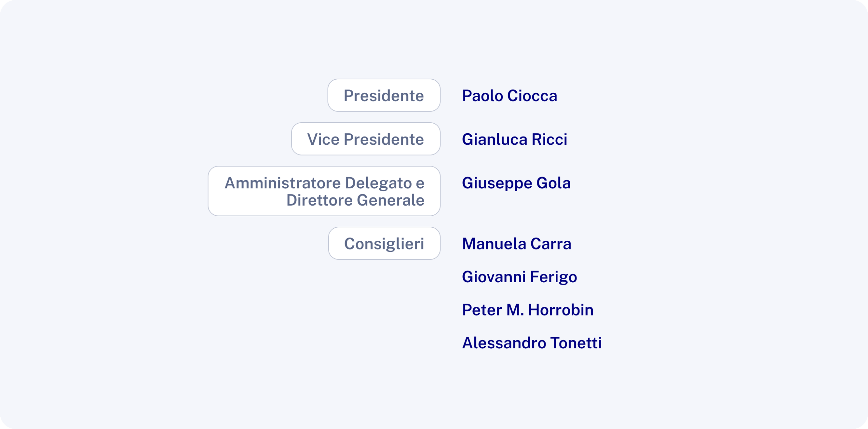
Task: Select the Amministratore Delegato e Direttore Generale box
Action: point(324,191)
